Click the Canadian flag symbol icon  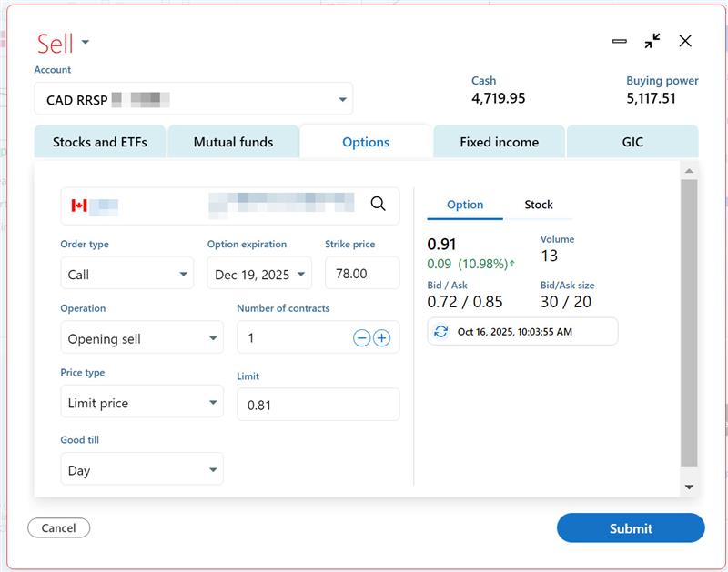tap(79, 206)
